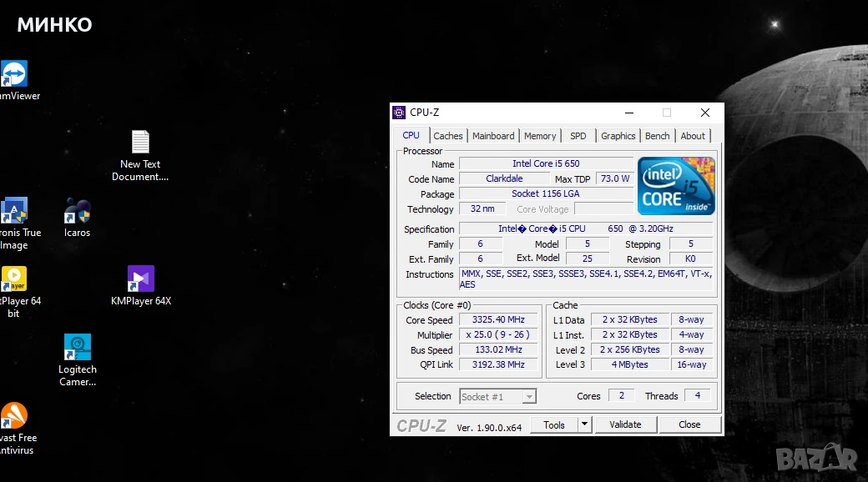The image size is (868, 482).
Task: Open the New Text Document file icon
Action: pyautogui.click(x=140, y=142)
